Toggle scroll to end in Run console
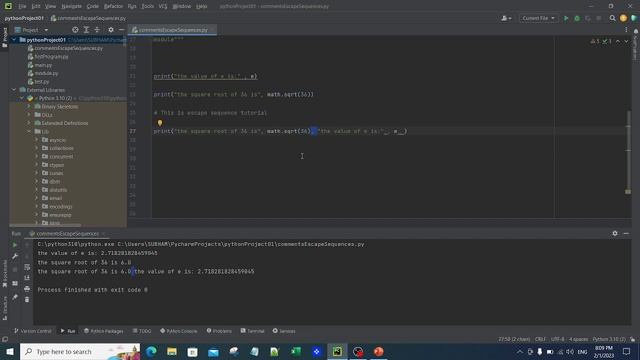The width and height of the screenshot is (640, 360). [27, 278]
